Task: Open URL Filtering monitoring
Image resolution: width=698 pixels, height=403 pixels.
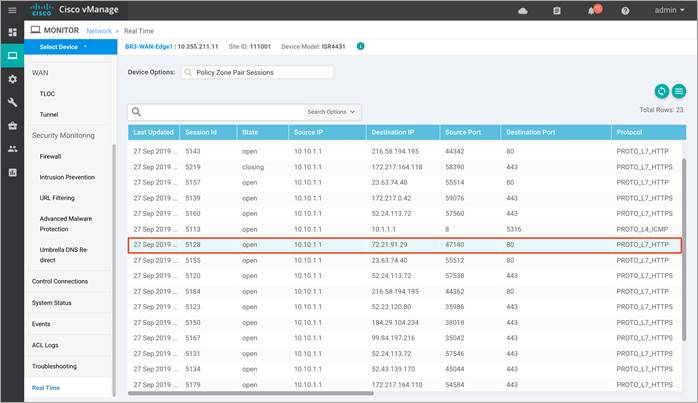Action: coord(57,198)
